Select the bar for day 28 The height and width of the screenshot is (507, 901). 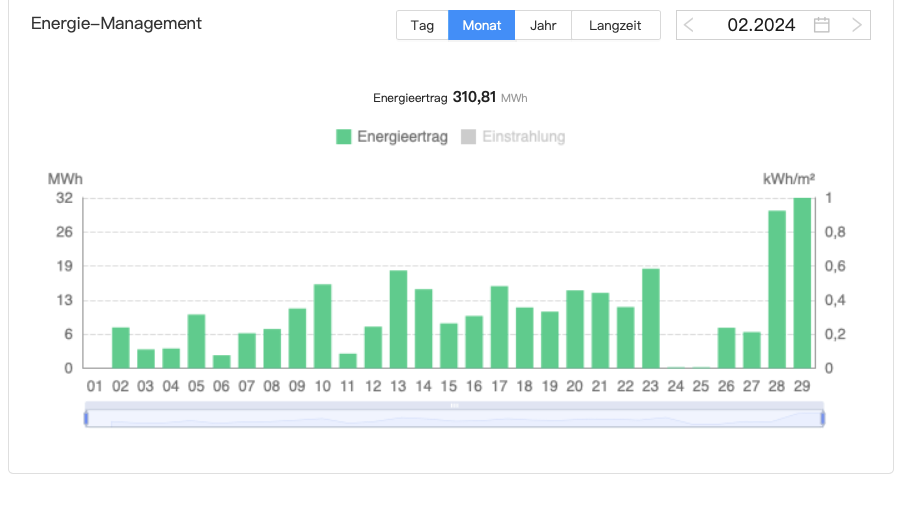[777, 290]
